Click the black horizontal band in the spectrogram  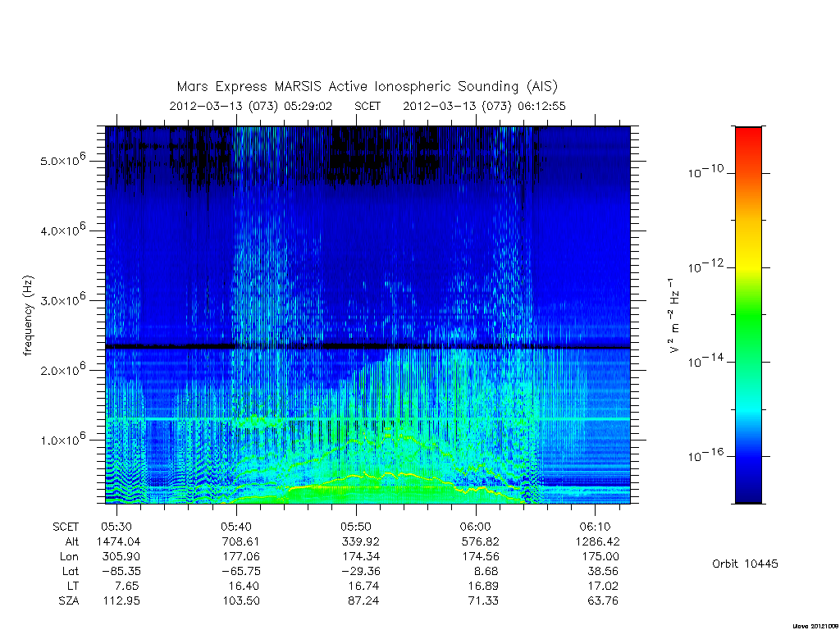click(367, 347)
